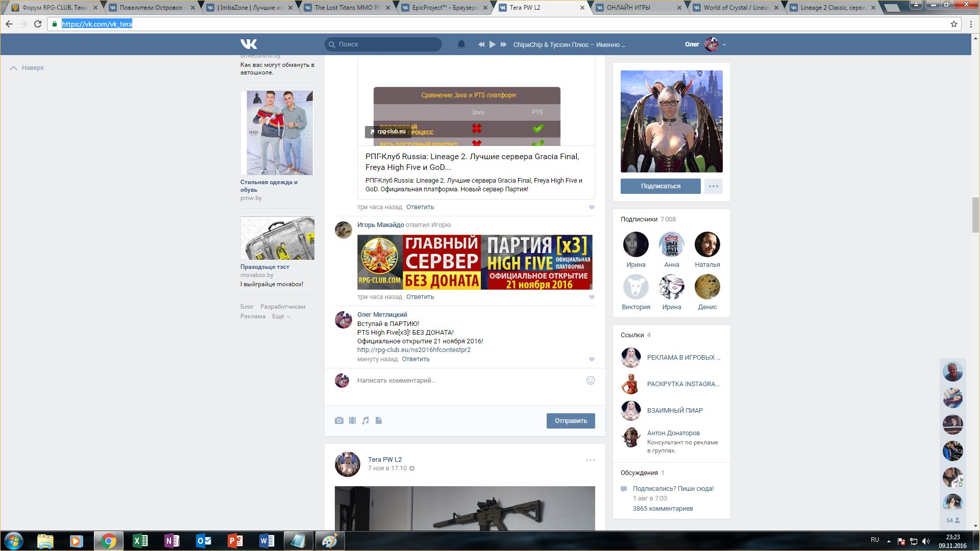The width and height of the screenshot is (980, 551).
Task: Click the VK logo home icon
Action: click(x=249, y=44)
